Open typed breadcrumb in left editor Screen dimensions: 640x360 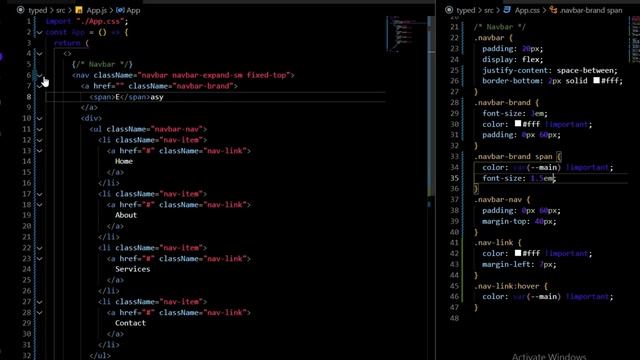coord(38,10)
